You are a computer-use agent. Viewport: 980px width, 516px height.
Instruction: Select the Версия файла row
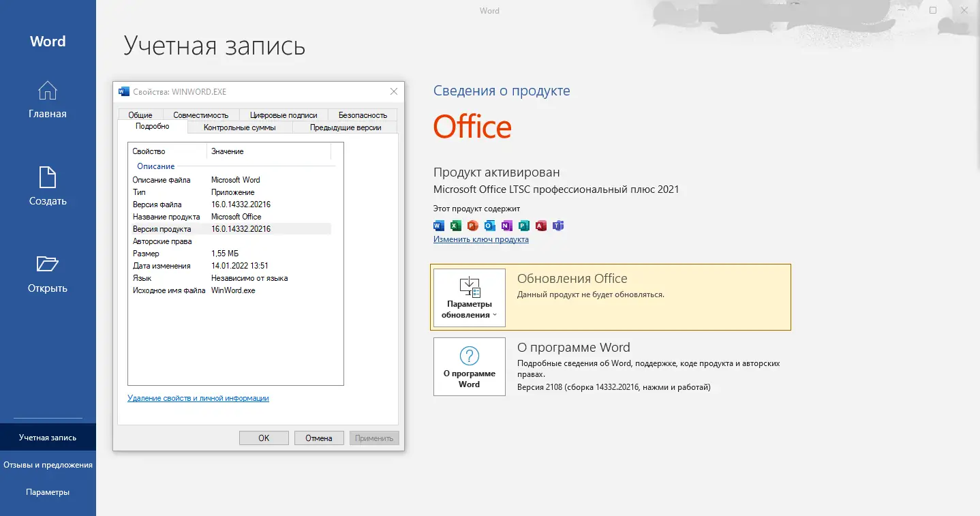(230, 204)
